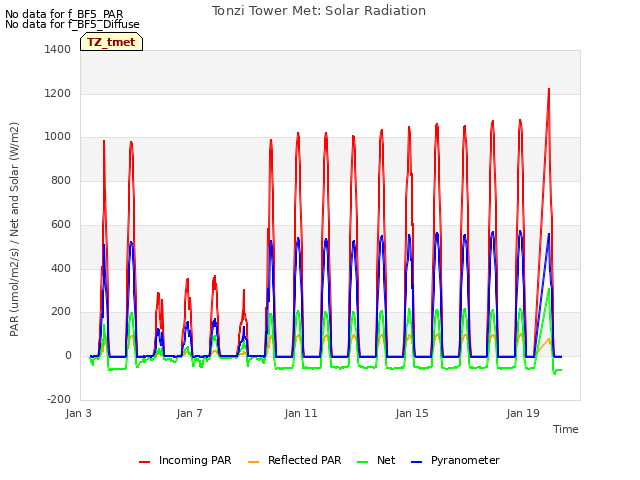Click the 1200 y-axis tick label
640x480 pixels.
point(58,93)
